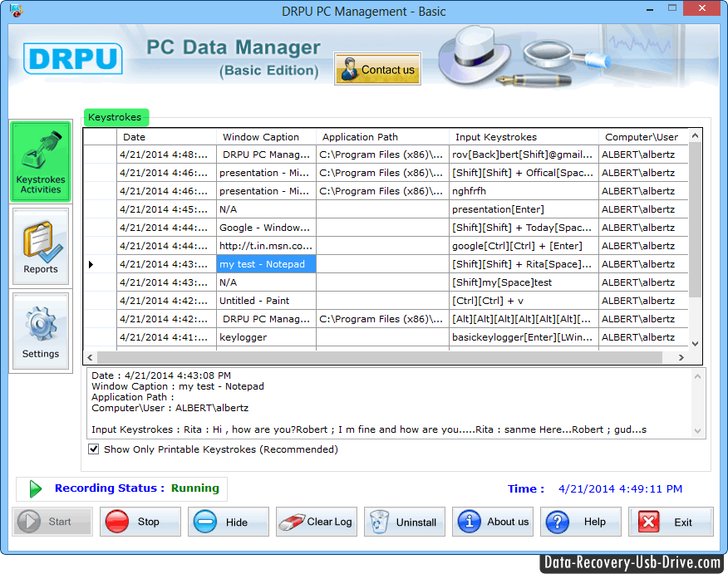The image size is (728, 574).
Task: Click the 'Window Caption : my test - Notepad' line
Action: click(x=178, y=386)
